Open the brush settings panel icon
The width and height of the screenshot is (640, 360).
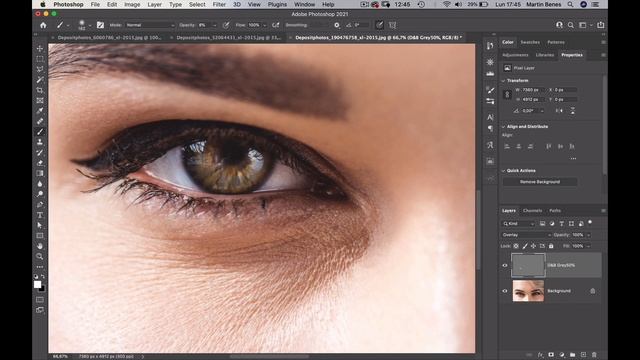click(100, 25)
